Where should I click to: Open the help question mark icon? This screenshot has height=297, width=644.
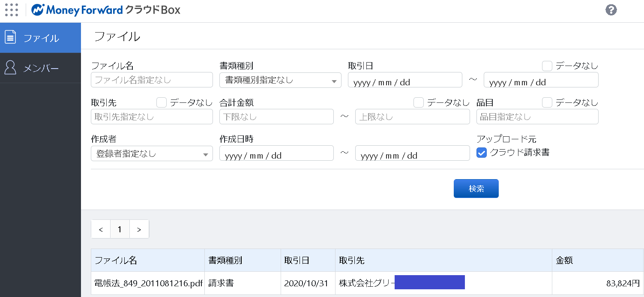(611, 10)
